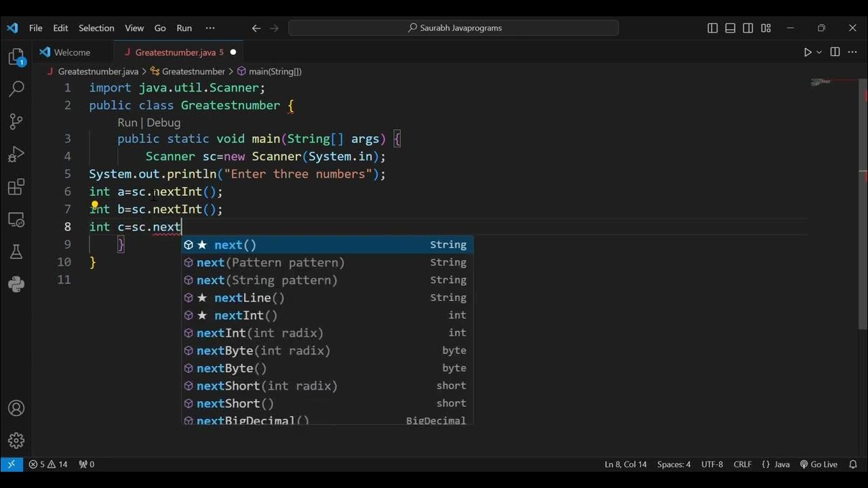Open the Manage gear menu

click(16, 441)
